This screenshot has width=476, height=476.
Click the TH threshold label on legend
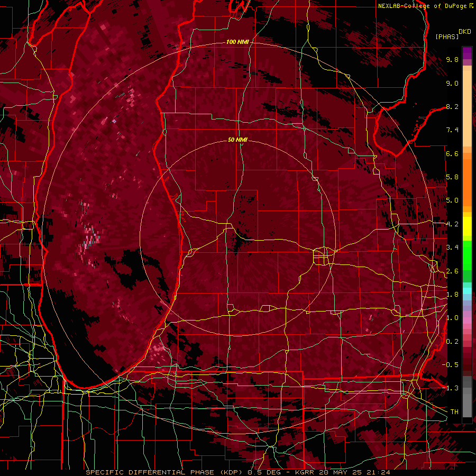click(454, 412)
